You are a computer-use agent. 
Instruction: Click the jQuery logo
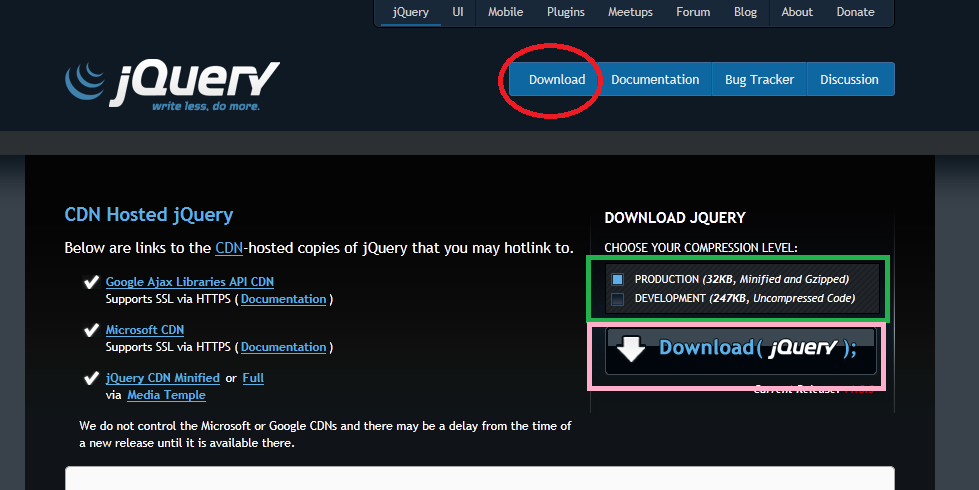(172, 86)
